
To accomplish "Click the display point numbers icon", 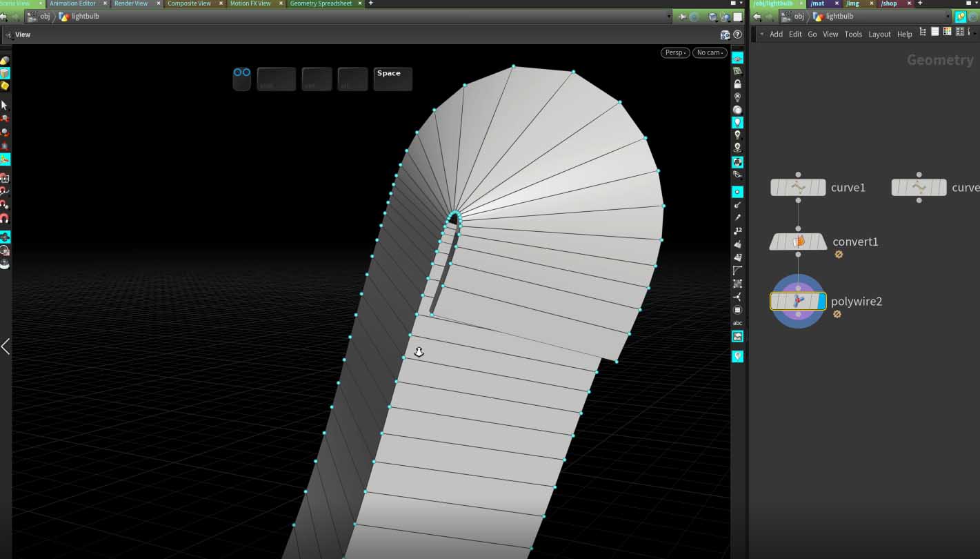I will tap(737, 231).
